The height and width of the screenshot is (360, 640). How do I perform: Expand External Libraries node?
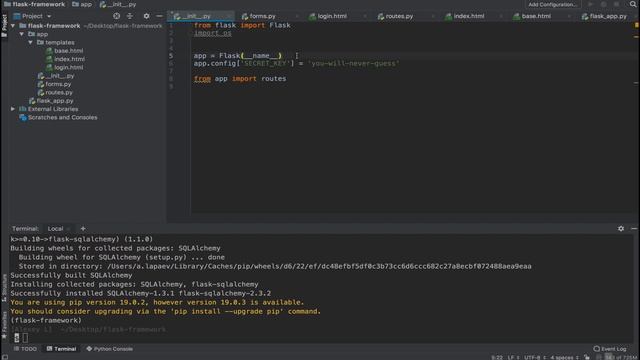pos(13,109)
